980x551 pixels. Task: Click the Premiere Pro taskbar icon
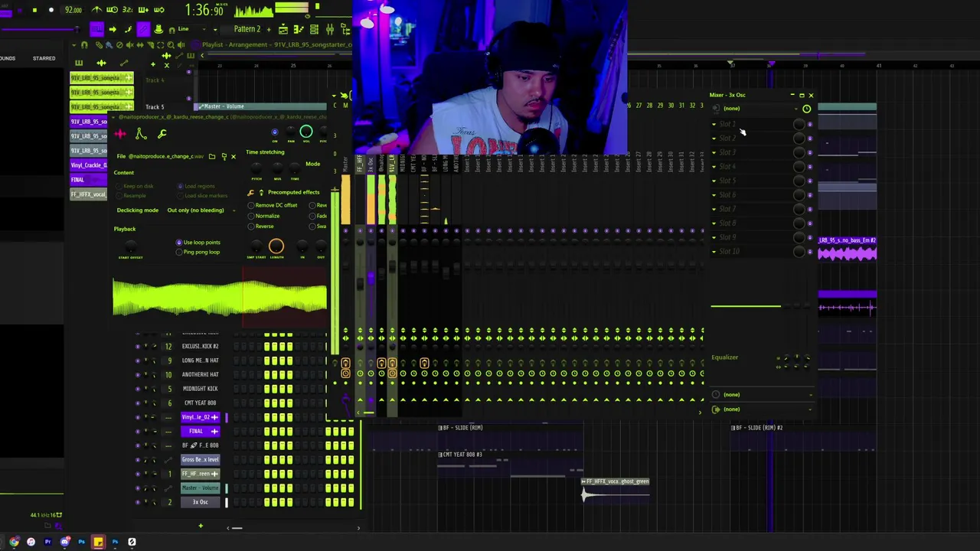(x=47, y=542)
